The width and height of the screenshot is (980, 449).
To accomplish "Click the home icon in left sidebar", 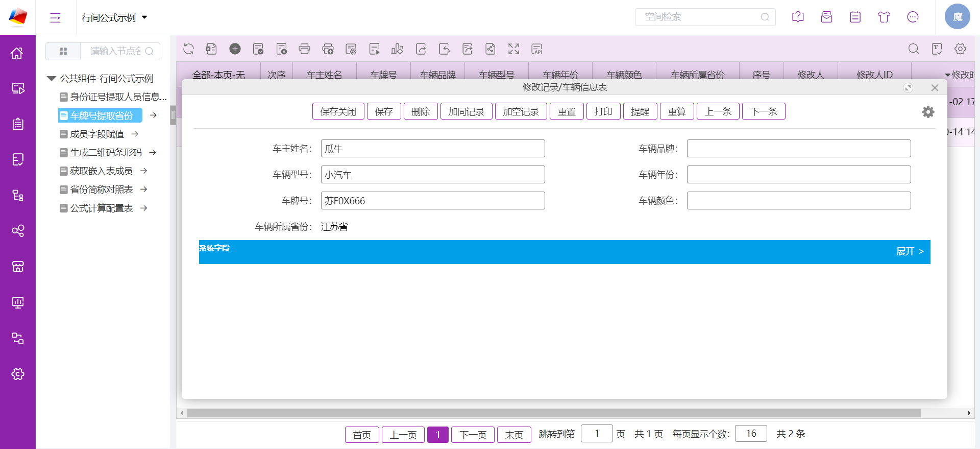I will point(17,53).
